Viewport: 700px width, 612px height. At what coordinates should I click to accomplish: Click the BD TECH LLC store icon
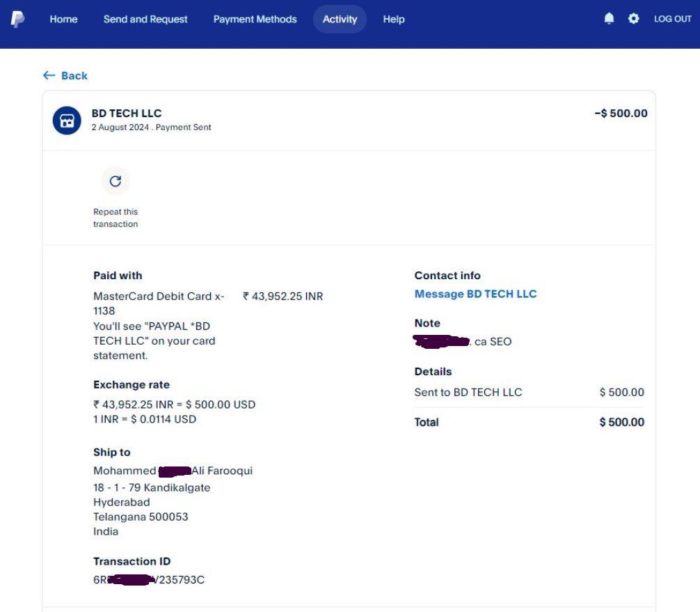point(67,120)
